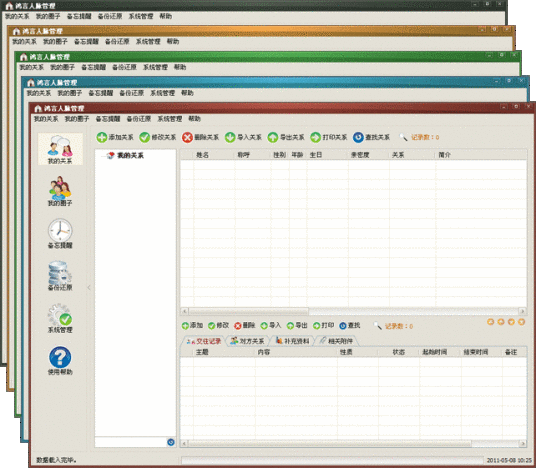Switch to 补充资料 tab

coord(292,341)
